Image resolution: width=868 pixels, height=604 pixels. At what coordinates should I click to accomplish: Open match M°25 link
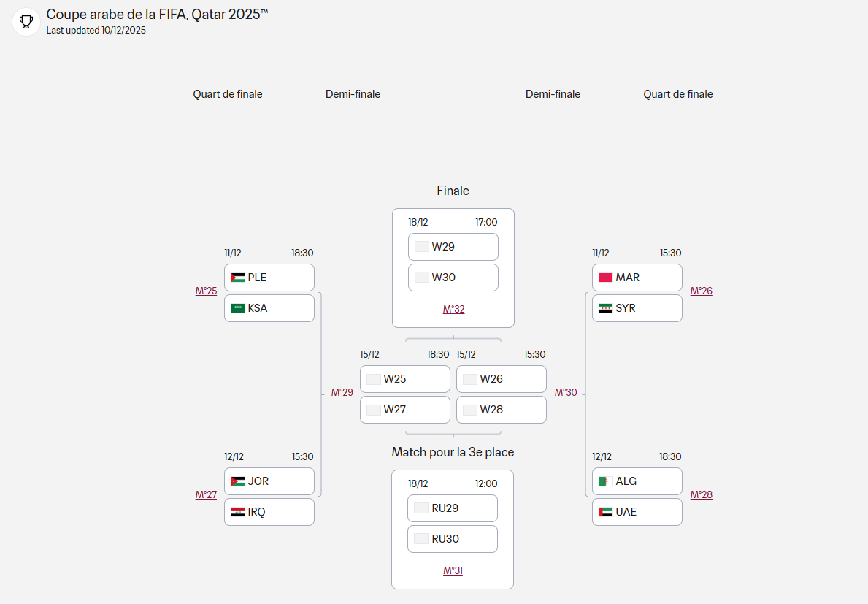[206, 291]
